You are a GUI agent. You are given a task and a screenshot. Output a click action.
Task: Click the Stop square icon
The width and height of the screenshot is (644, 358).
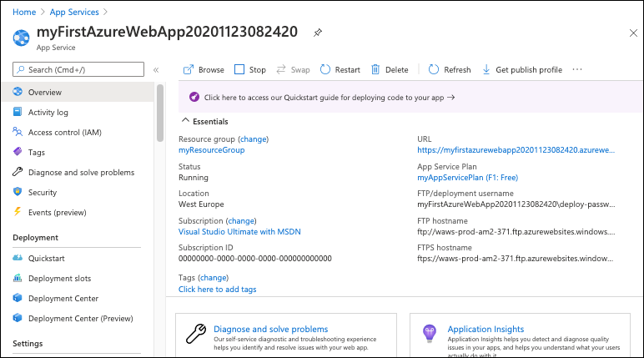239,69
